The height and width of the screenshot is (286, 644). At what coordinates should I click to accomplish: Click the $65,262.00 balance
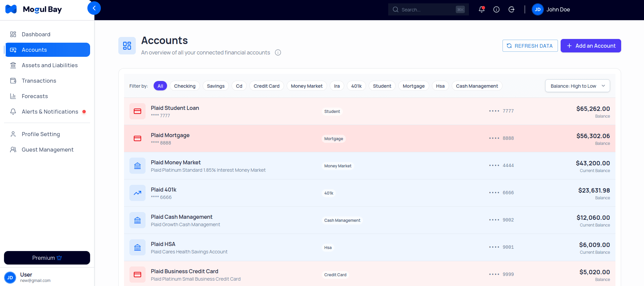[x=593, y=109]
